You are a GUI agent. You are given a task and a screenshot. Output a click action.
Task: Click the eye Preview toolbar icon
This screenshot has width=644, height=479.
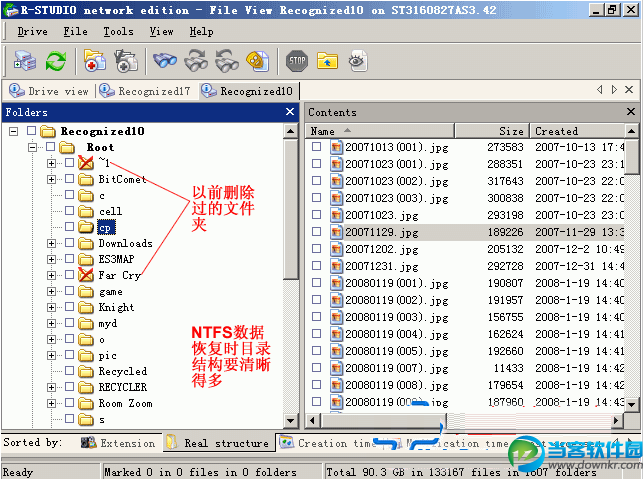tap(358, 61)
